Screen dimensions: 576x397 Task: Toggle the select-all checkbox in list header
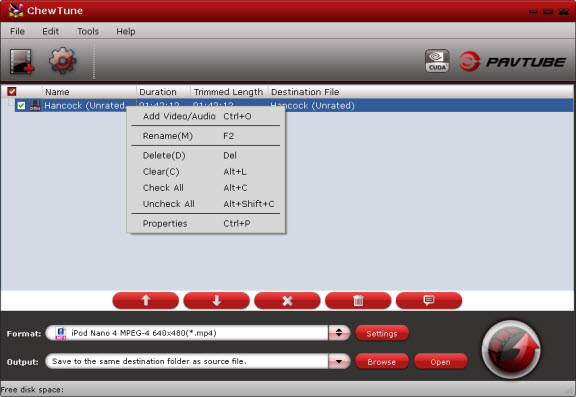[12, 91]
